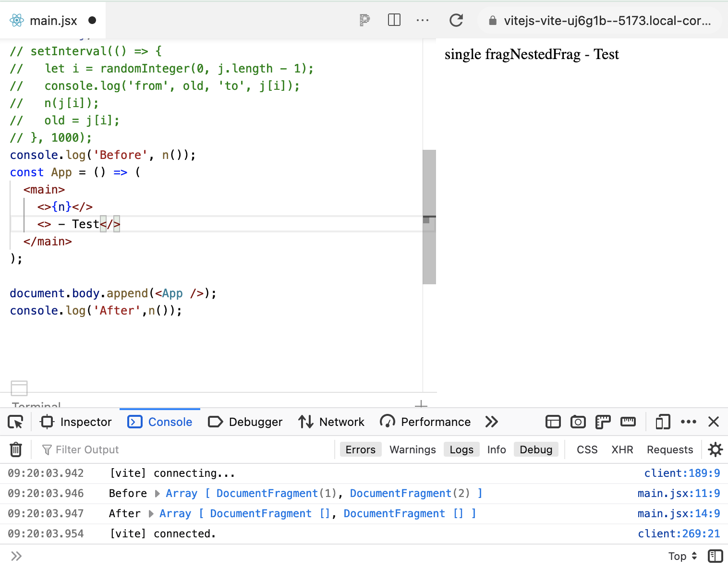
Task: Toggle split console layout icon
Action: [x=553, y=422]
